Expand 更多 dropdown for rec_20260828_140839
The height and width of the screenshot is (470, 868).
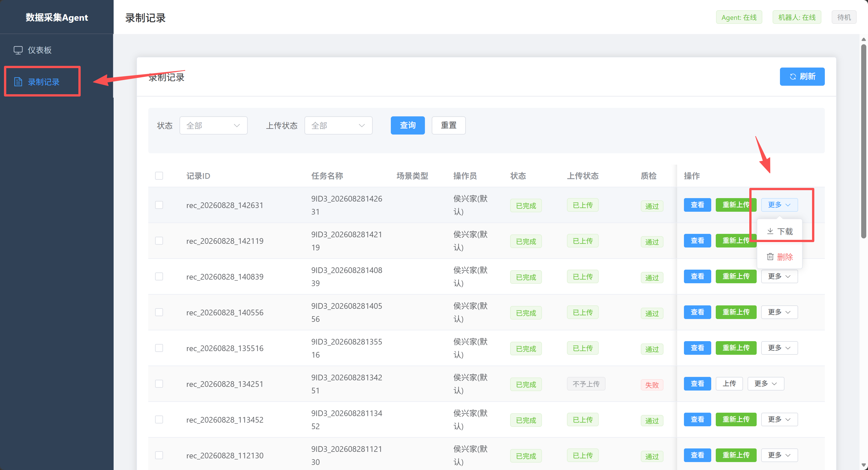pos(779,276)
